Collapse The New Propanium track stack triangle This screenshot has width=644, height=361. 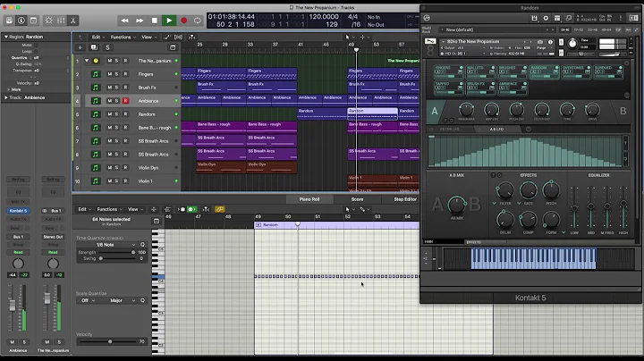(87, 61)
